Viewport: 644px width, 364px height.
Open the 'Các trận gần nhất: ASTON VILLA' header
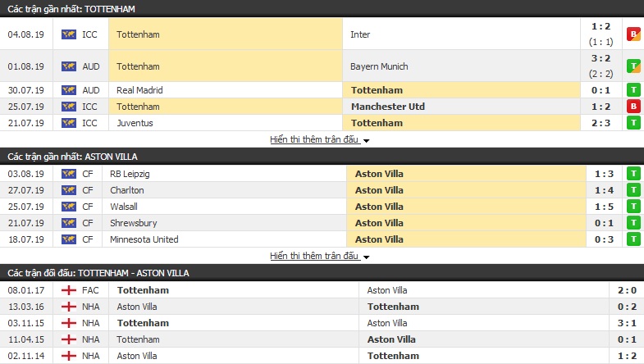point(322,157)
